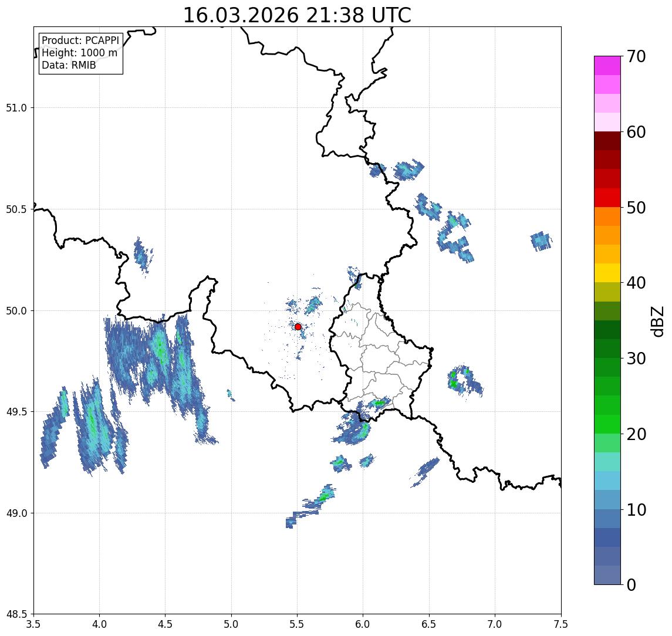This screenshot has width=672, height=636.
Task: Click the longitude axis label 4.0
Action: pyautogui.click(x=99, y=624)
